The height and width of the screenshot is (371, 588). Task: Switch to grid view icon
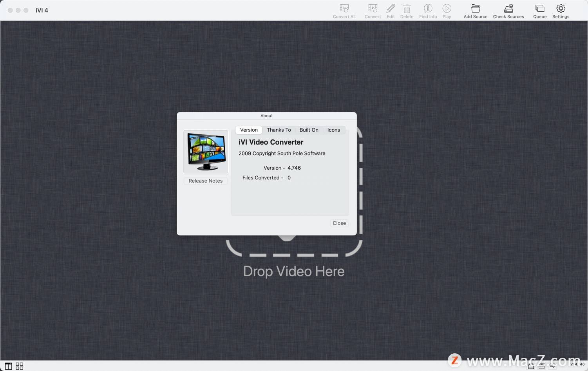(x=19, y=366)
